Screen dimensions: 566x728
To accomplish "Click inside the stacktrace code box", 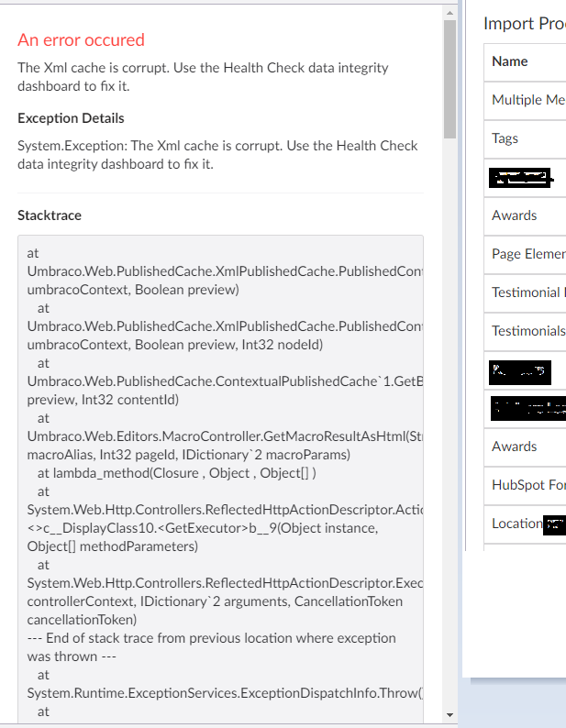I will coord(221,479).
